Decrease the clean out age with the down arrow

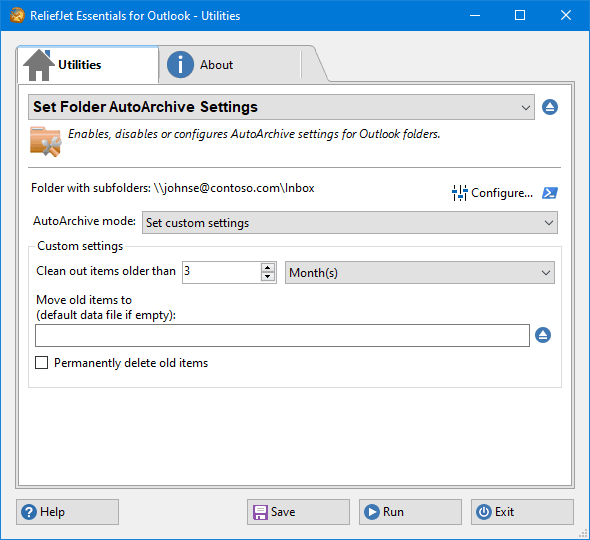(268, 277)
